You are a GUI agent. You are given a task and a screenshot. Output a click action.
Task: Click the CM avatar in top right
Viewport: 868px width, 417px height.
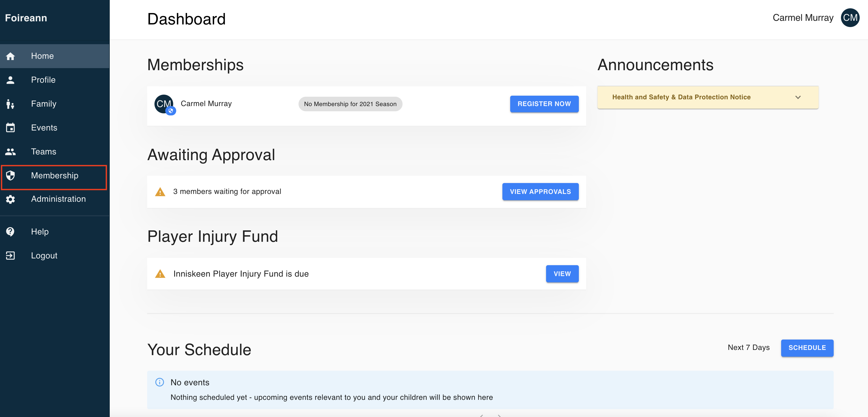coord(850,17)
